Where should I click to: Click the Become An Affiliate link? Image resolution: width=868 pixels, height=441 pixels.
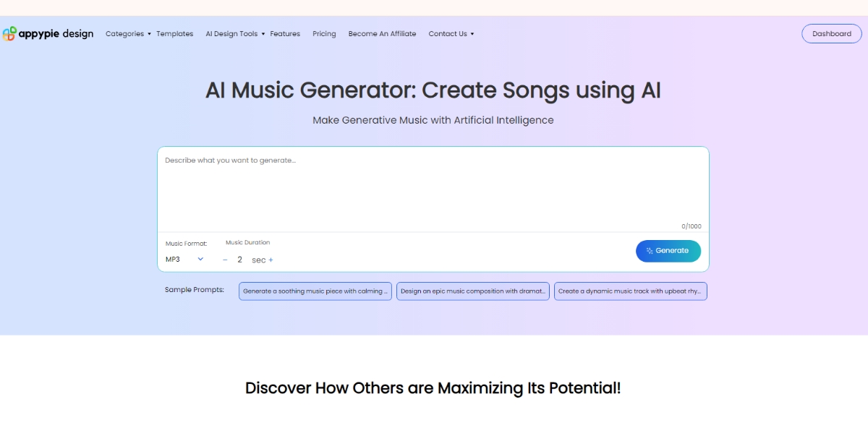point(382,33)
